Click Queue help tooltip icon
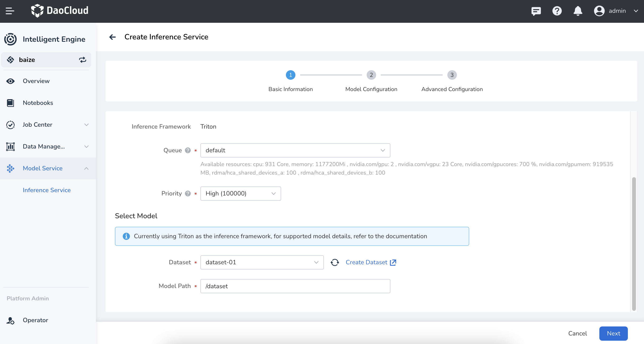 (188, 150)
